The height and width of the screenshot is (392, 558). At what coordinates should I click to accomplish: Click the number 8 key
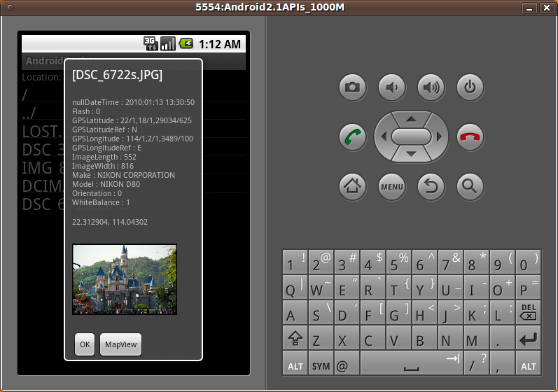[x=476, y=262]
